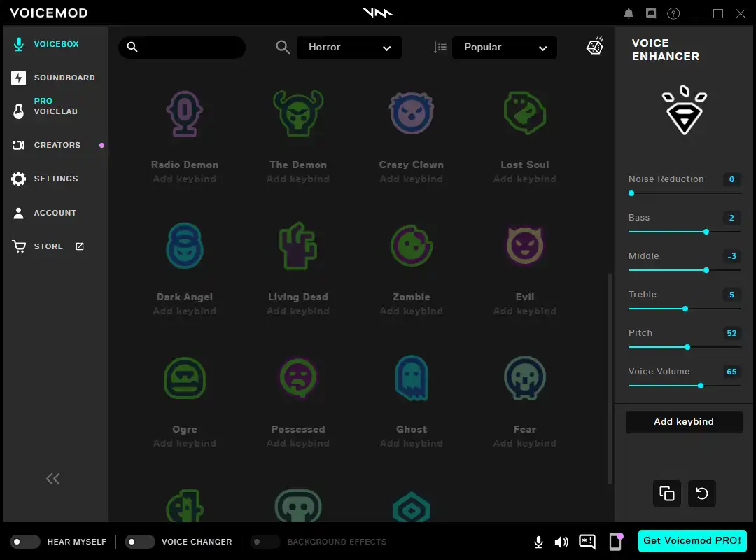Toggle the Voice Changer switch
Screen dimensions: 756x560
point(139,542)
